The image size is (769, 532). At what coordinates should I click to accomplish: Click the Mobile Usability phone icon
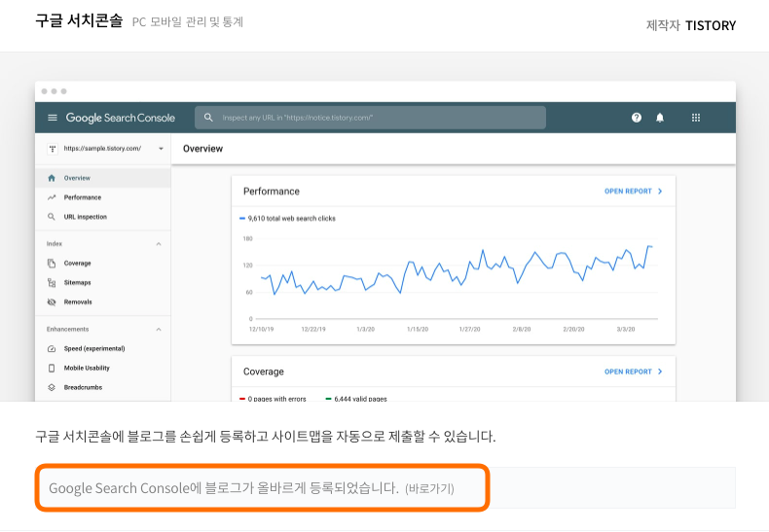52,368
